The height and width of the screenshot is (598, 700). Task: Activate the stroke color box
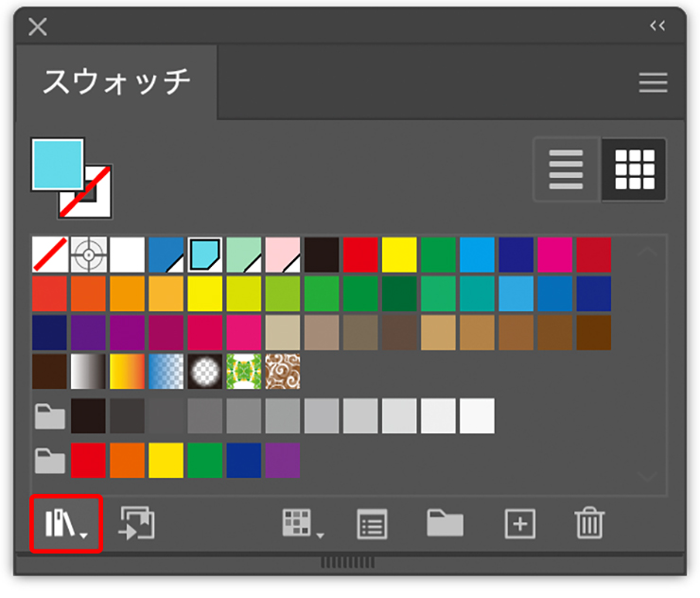[x=90, y=197]
